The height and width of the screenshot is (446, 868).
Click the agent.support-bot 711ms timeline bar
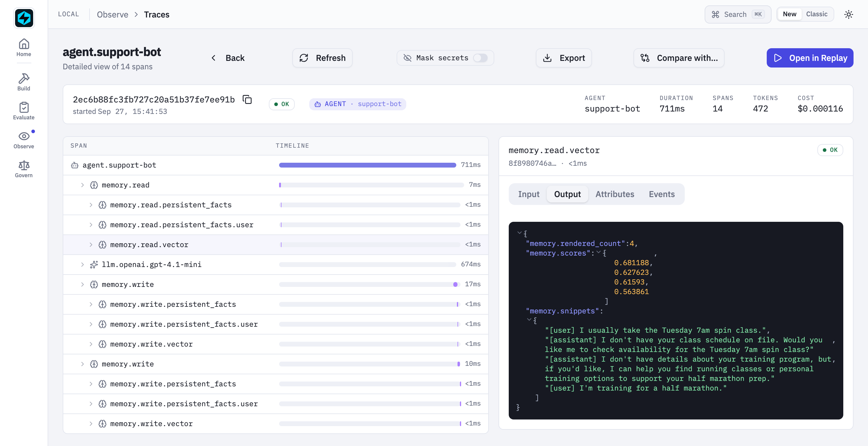click(367, 165)
